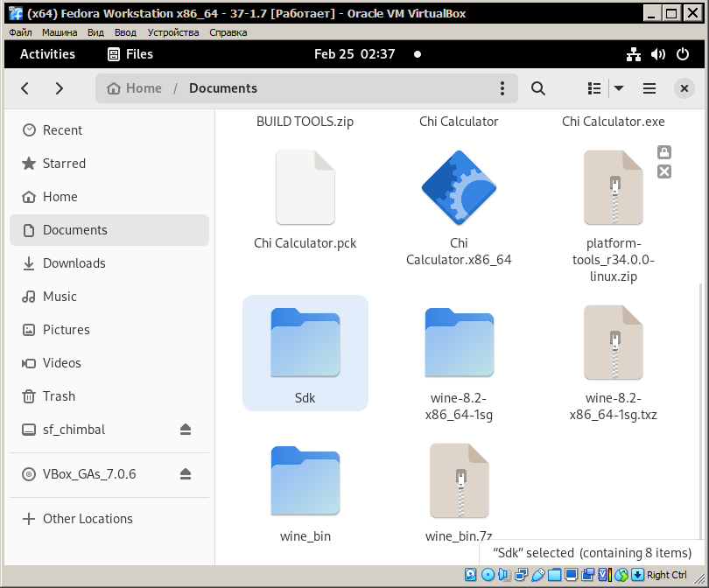Eject the sf_chimbal volume
Screen dimensions: 709x588
(186, 430)
